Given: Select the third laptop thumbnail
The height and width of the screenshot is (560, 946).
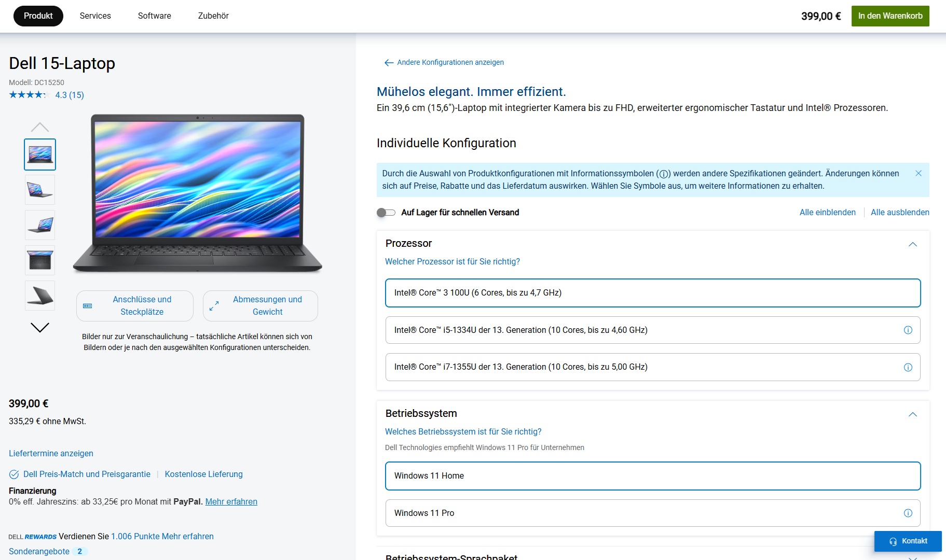Looking at the screenshot, I should [40, 225].
